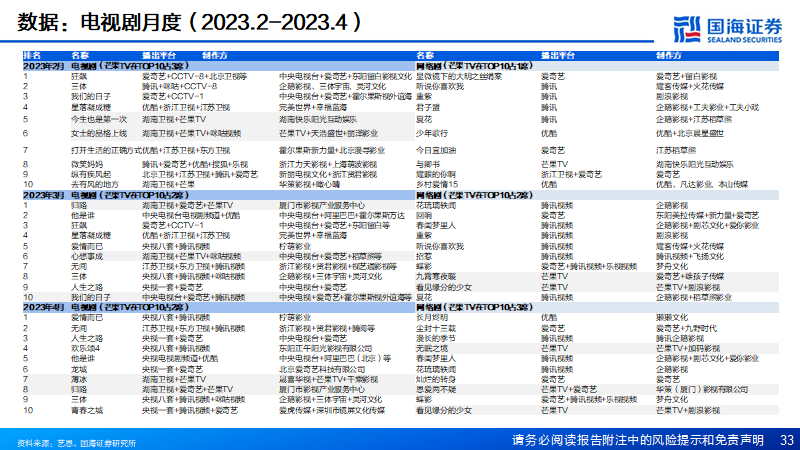Click web drama "今日宜加油"

click(436, 151)
